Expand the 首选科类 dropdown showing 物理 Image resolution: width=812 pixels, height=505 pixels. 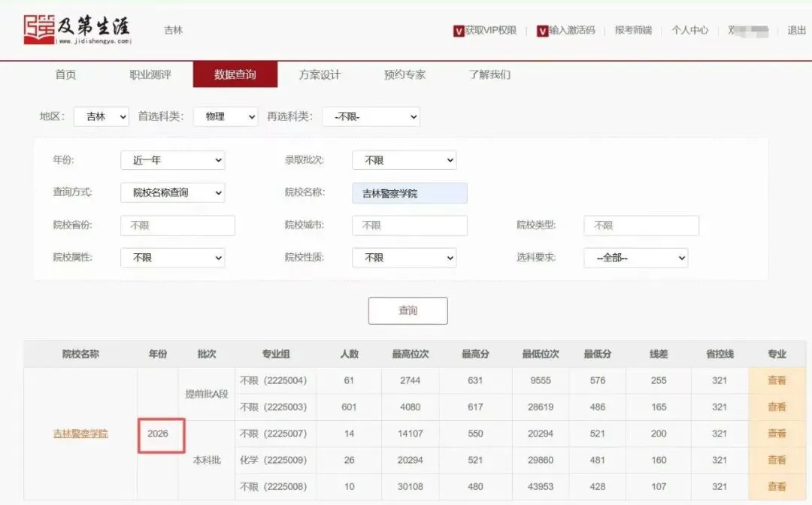(226, 116)
